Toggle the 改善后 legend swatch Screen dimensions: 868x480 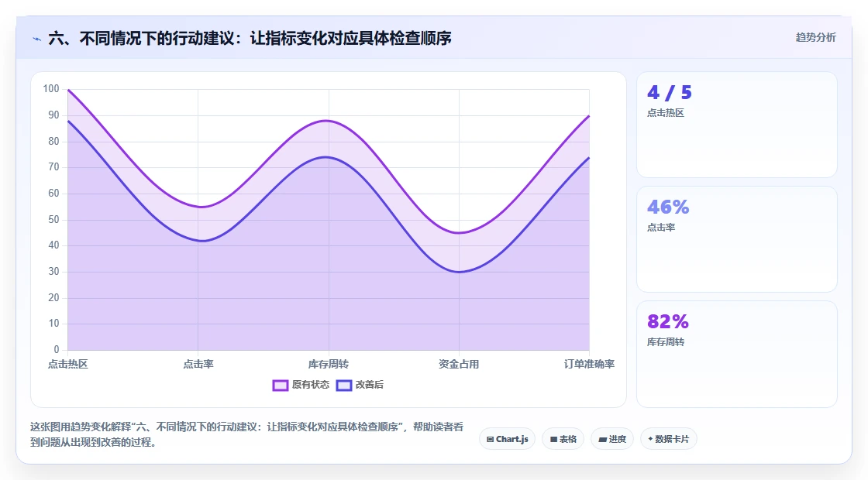pyautogui.click(x=344, y=386)
